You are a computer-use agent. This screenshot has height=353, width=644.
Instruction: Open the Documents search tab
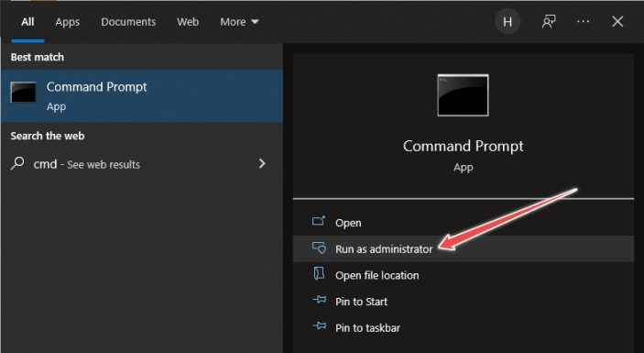[128, 22]
